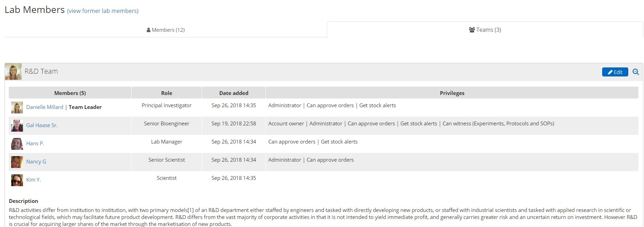Click Kim Y.'s profile photo
This screenshot has height=227, width=644.
point(16,180)
